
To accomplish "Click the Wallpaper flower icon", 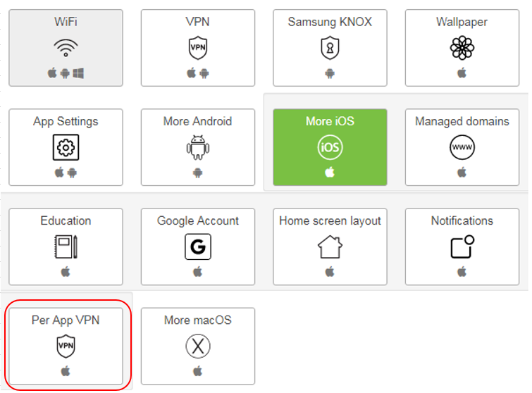I will coord(462,48).
